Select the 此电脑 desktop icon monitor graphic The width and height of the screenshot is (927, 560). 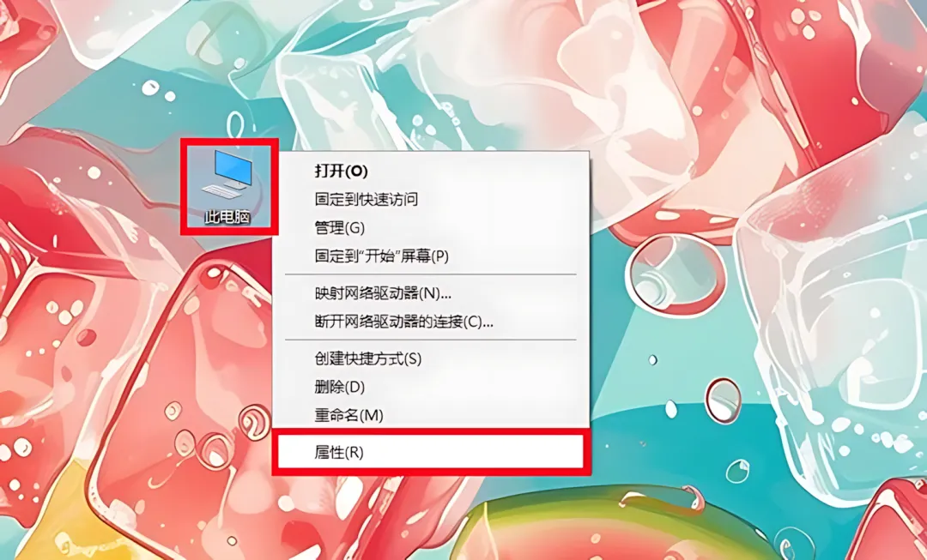click(234, 168)
